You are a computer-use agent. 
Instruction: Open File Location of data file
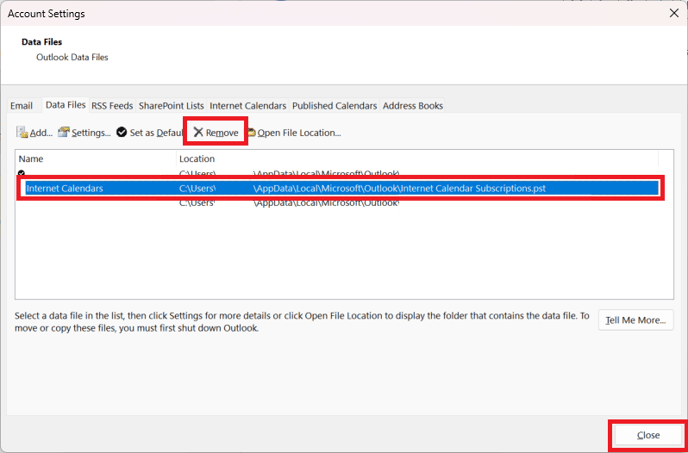pos(294,133)
